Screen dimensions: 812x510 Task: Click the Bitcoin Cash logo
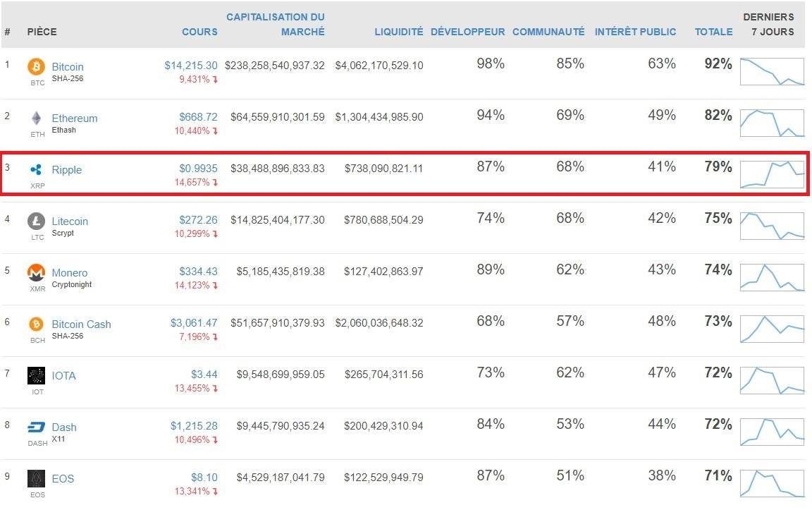pos(36,324)
